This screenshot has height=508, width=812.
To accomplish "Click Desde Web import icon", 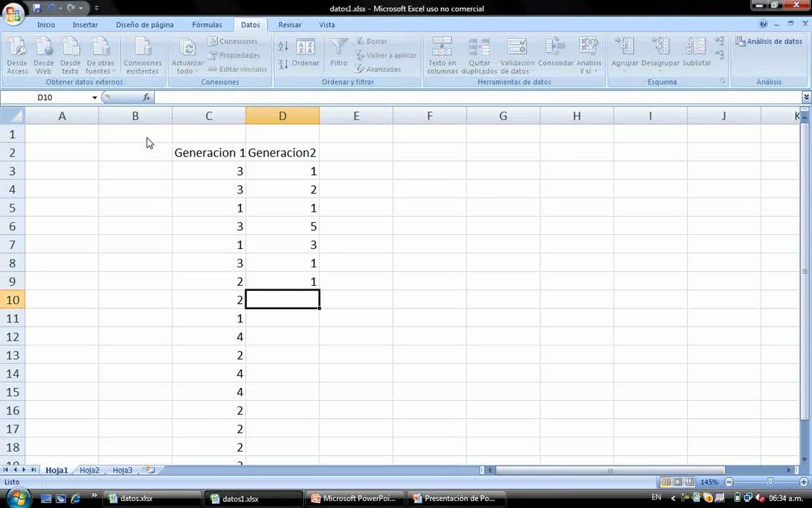I will [44, 55].
